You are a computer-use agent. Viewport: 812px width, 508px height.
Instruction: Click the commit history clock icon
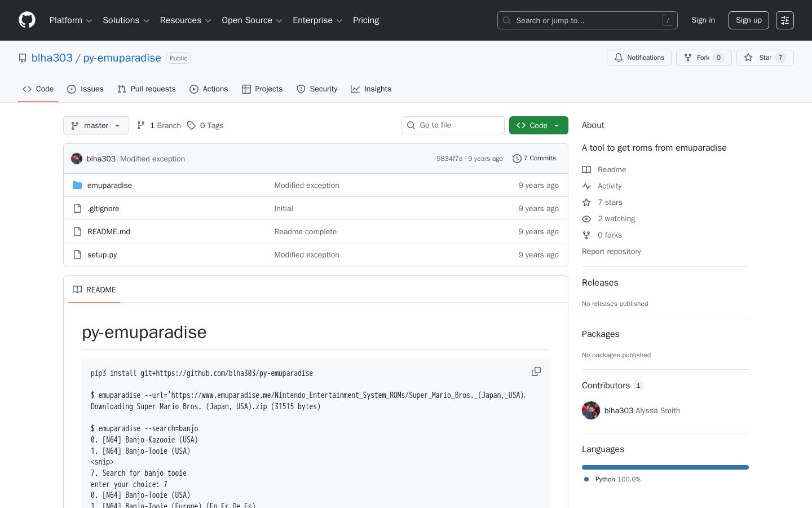[x=517, y=159]
